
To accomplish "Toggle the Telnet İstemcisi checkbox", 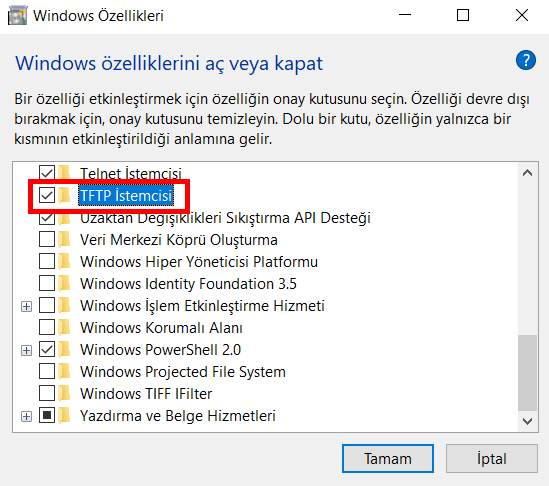I will (x=47, y=173).
